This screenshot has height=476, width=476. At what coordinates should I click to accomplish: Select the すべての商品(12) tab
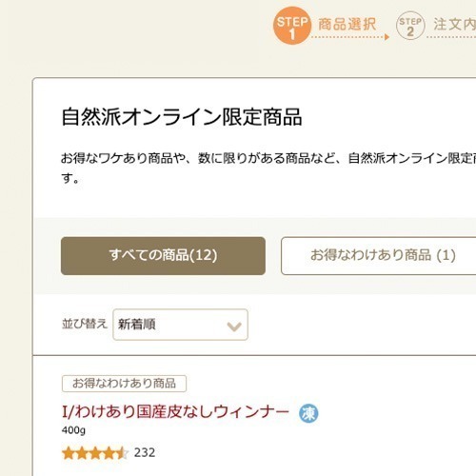point(163,256)
